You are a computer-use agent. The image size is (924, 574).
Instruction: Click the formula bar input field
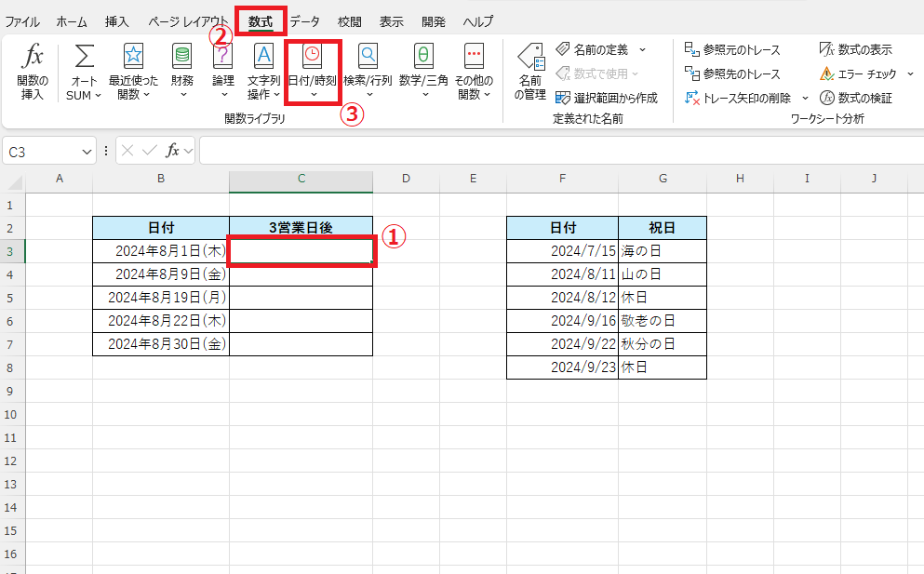point(562,151)
